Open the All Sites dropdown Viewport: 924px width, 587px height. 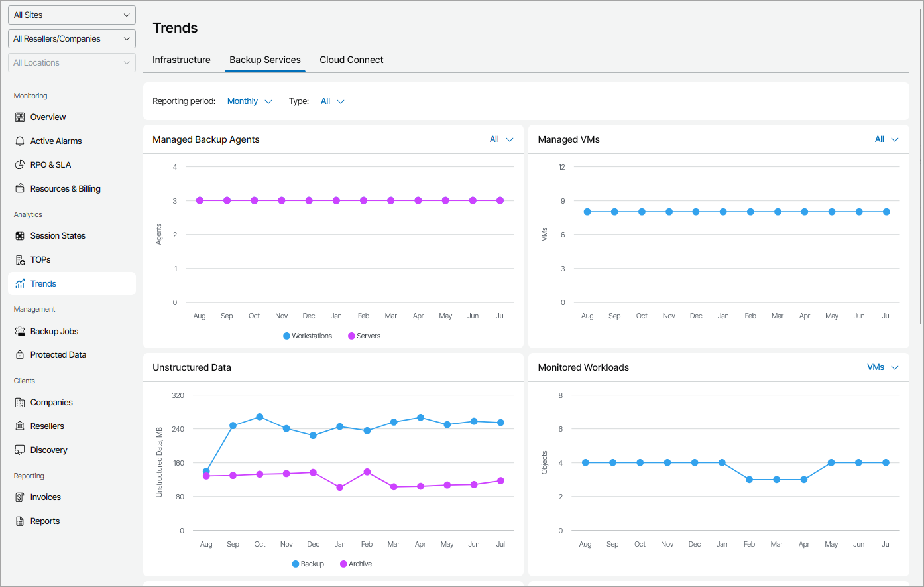72,15
